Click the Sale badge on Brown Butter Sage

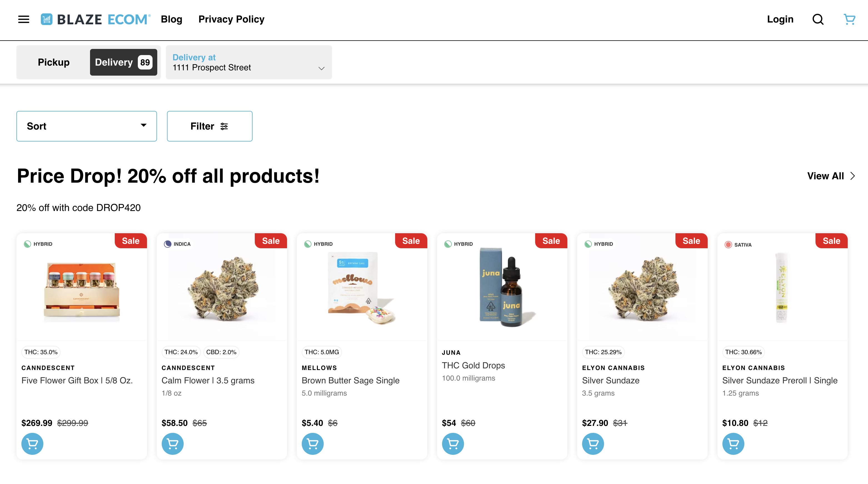pyautogui.click(x=411, y=241)
